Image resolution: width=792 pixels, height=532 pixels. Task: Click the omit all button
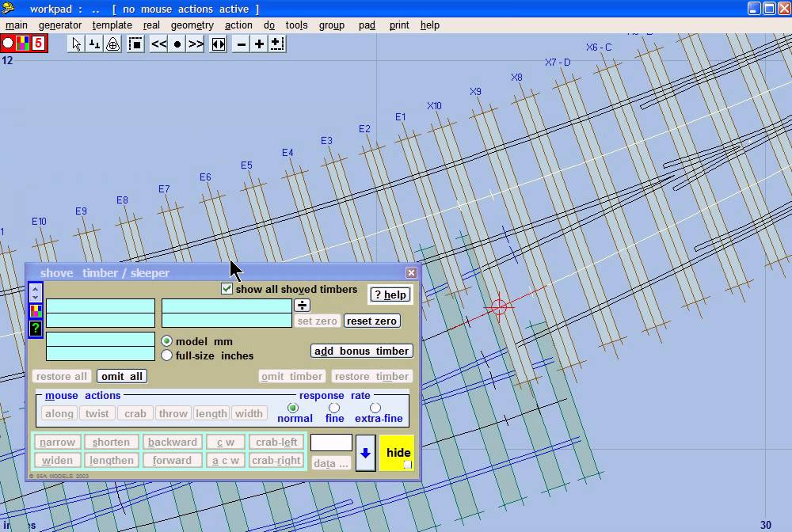tap(122, 376)
